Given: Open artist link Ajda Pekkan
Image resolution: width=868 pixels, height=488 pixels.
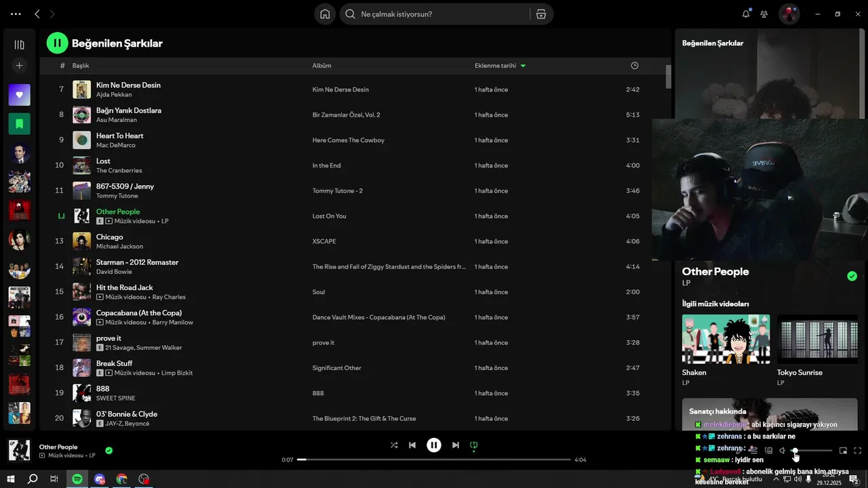Looking at the screenshot, I should pos(114,94).
